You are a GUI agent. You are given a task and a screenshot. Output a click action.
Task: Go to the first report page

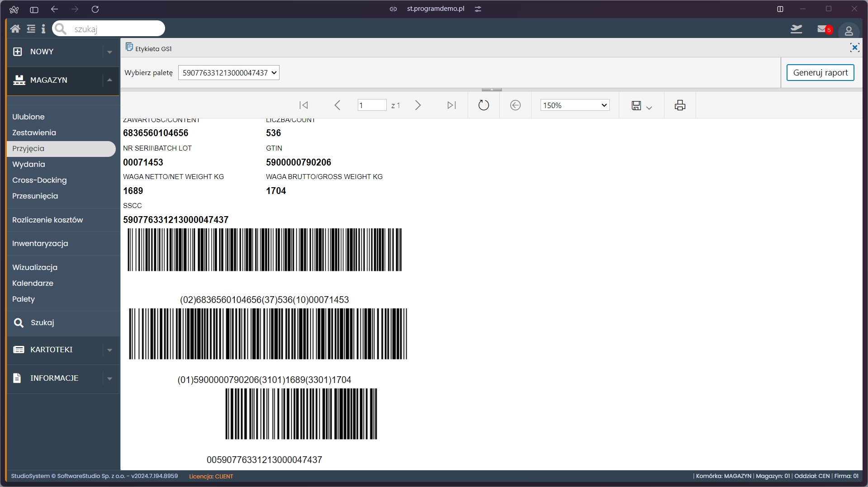click(304, 105)
